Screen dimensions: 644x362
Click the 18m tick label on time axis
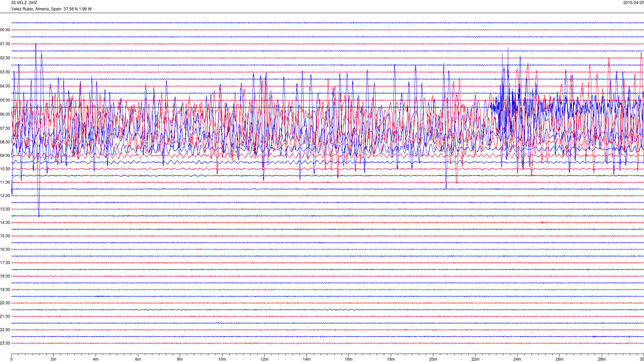click(391, 359)
